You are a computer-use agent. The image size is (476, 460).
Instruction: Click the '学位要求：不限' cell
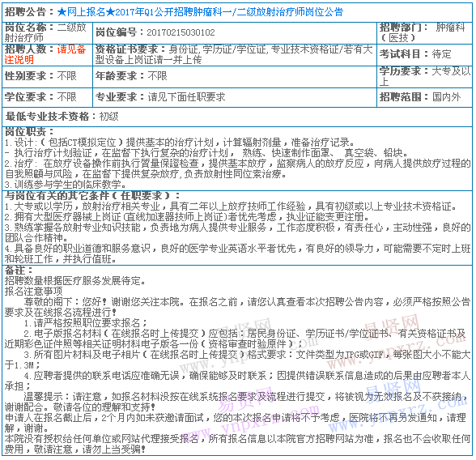coord(47,97)
